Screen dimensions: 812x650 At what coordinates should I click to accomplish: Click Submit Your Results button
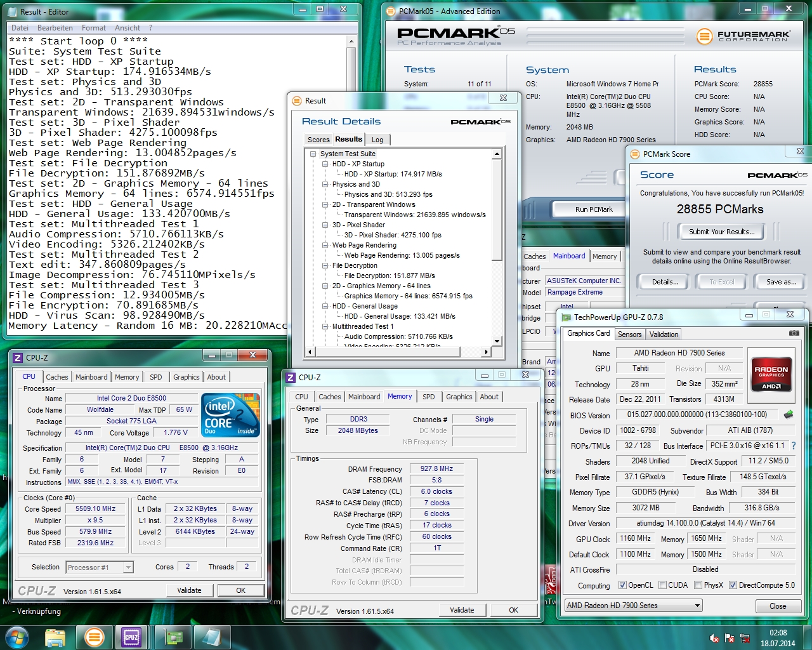coord(722,232)
